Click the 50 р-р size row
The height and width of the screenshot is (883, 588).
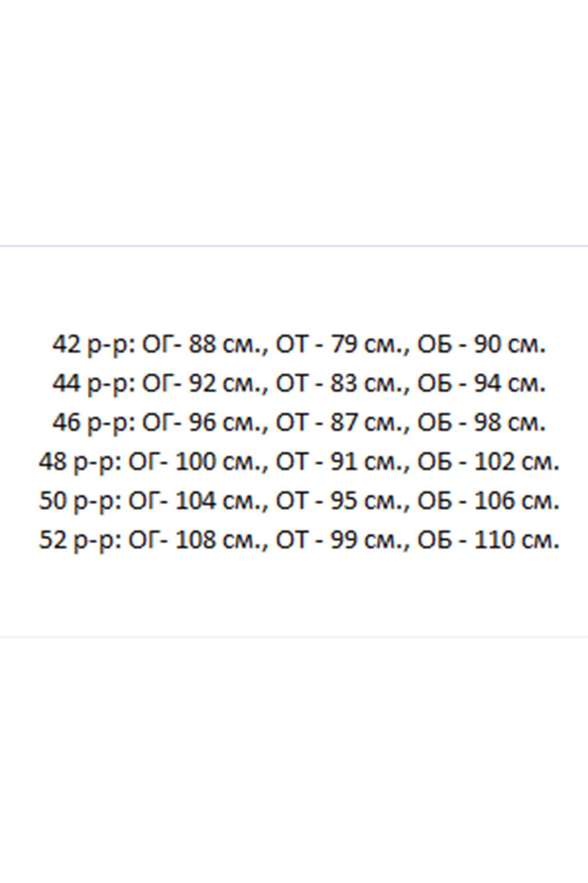[299, 501]
